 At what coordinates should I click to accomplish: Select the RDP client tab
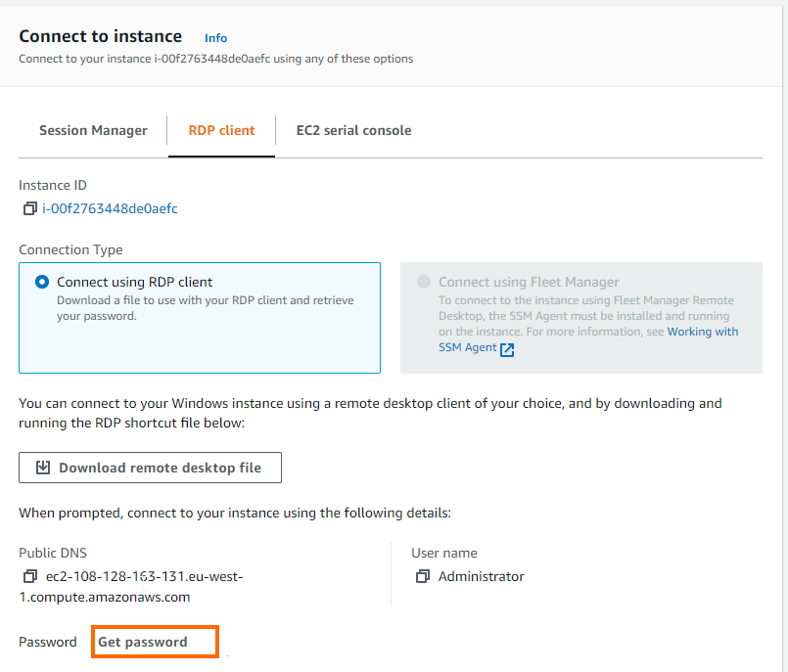(x=221, y=130)
